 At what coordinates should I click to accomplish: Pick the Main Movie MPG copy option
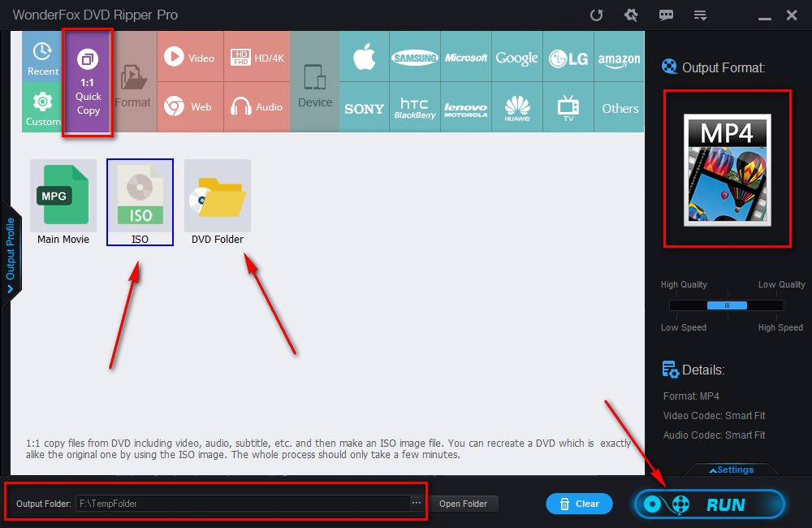click(63, 202)
